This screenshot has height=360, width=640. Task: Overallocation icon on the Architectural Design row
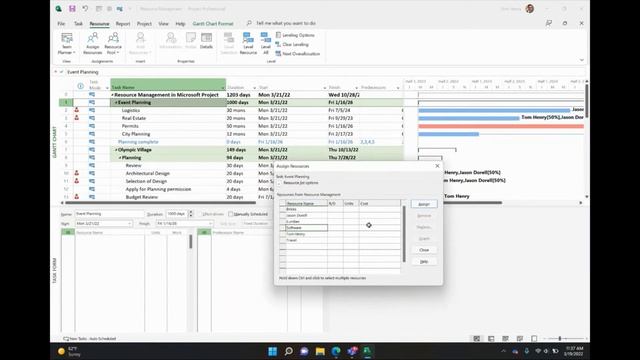click(x=76, y=173)
